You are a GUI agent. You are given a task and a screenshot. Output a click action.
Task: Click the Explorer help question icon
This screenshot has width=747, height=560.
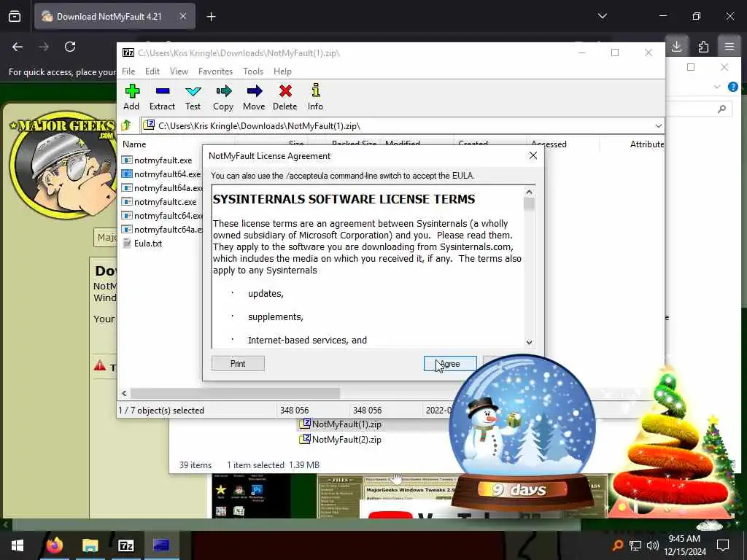(732, 87)
